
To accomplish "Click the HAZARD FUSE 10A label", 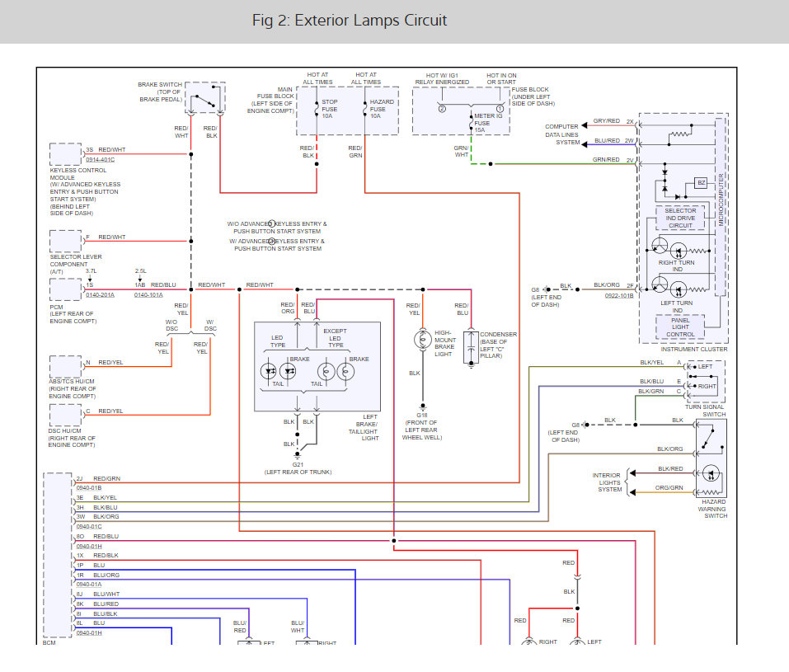I will 382,109.
